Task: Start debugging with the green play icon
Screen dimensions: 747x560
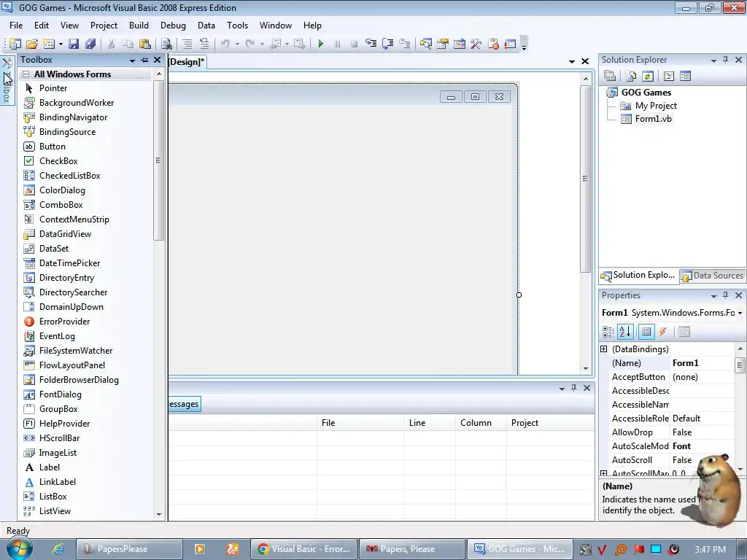Action: click(321, 44)
